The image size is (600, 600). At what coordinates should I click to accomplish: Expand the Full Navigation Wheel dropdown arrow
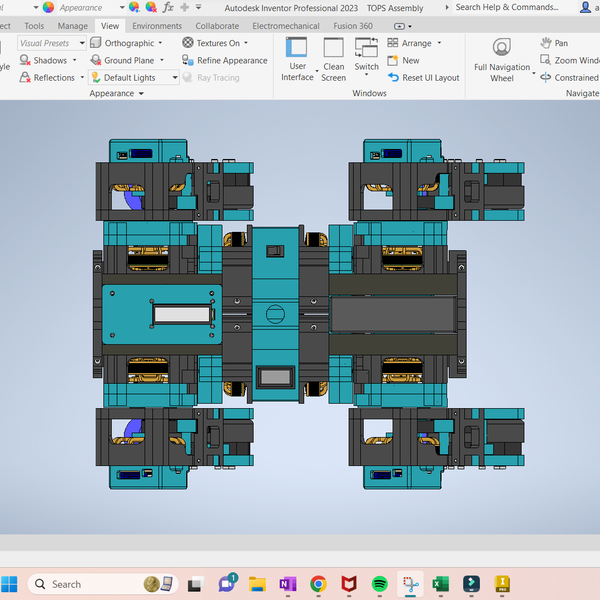tap(534, 73)
